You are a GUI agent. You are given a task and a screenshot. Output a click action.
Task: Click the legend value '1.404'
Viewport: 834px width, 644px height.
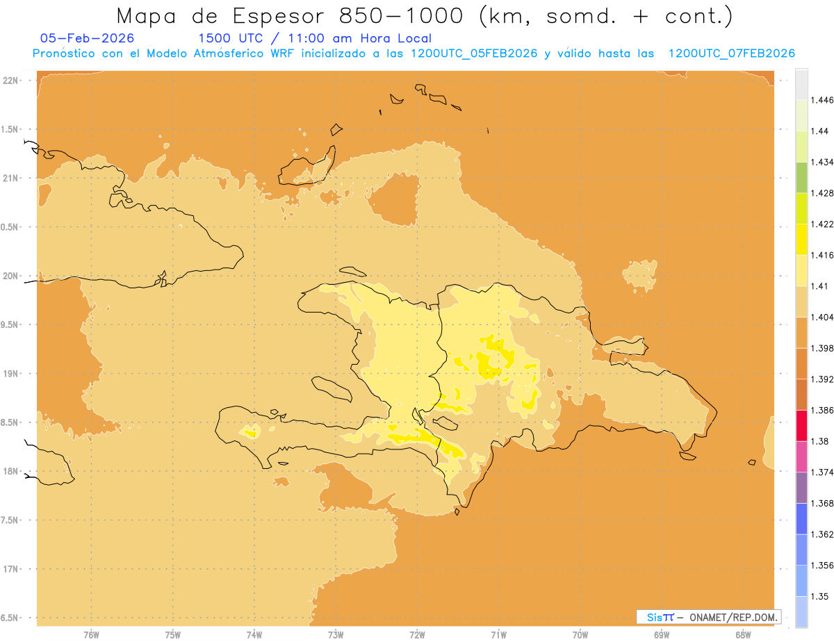822,317
